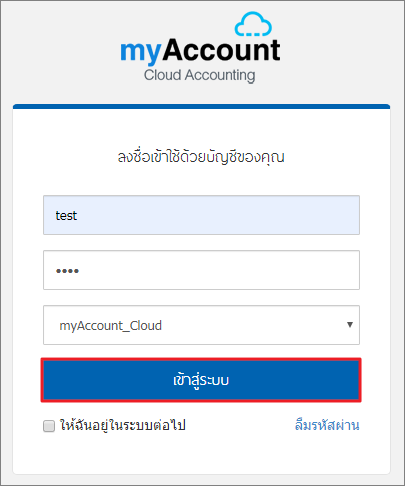Click the heading ลงชื่อเข้าใช้ด้วยบัญชีของคุณ
Screen dimensions: 405x486
click(x=201, y=157)
